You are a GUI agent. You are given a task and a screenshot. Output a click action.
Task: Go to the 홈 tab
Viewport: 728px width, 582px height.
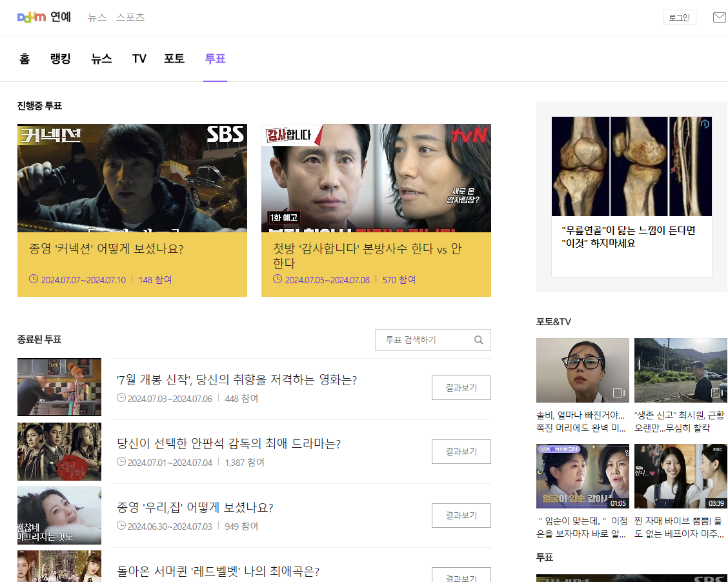[x=25, y=59]
